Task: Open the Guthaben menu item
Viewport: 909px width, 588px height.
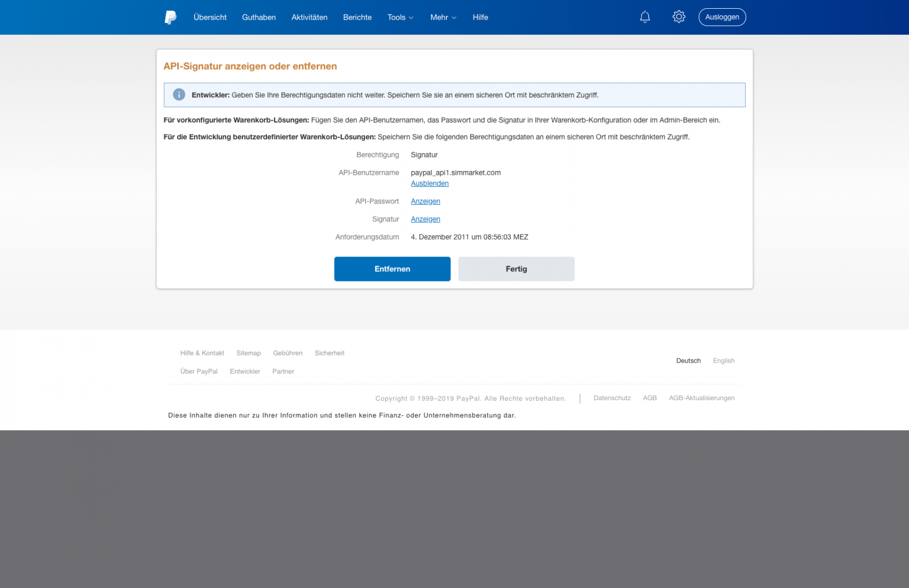Action: (x=259, y=17)
